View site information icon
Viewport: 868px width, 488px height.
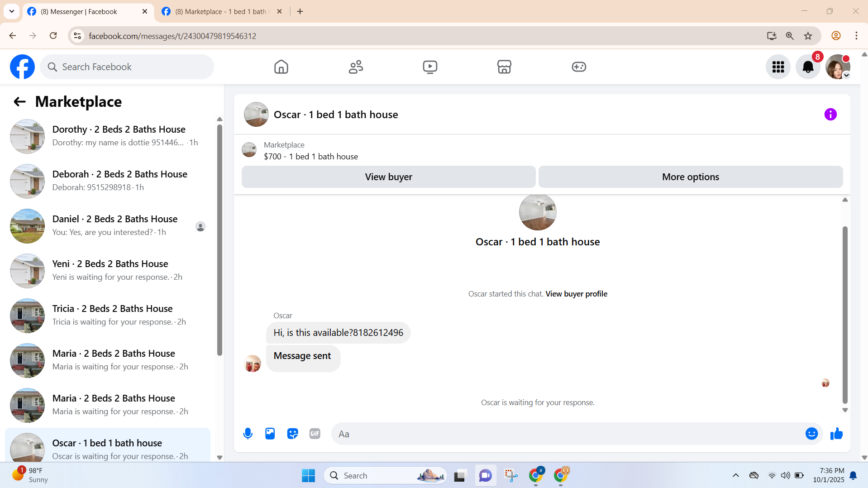point(77,36)
